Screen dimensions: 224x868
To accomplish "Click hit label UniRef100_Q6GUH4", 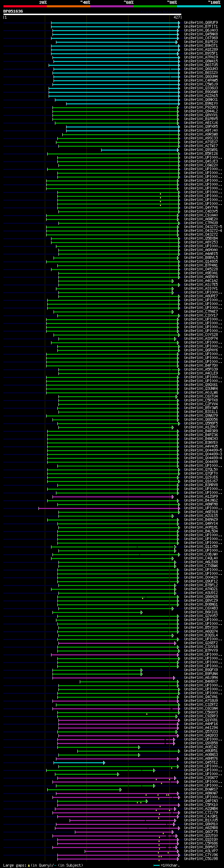I will pos(201,76).
